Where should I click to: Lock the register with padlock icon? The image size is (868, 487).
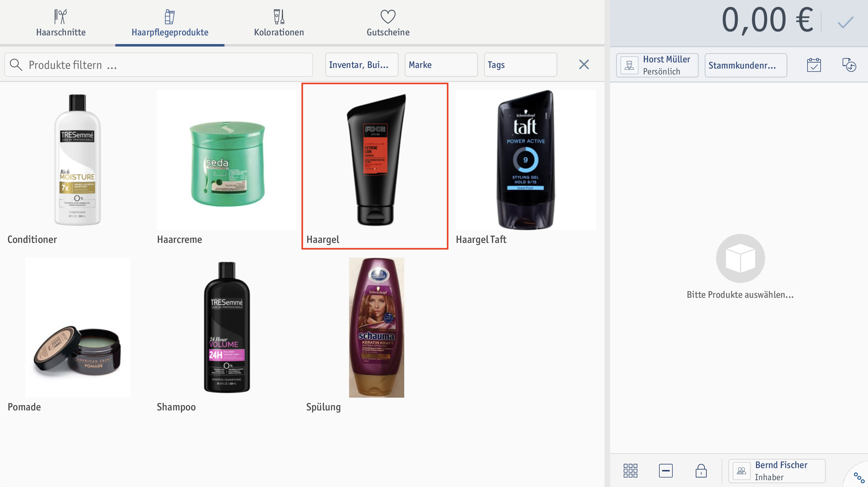click(701, 471)
